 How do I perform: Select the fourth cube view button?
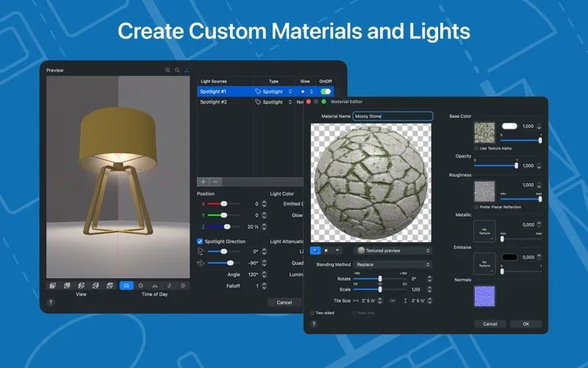[96, 286]
